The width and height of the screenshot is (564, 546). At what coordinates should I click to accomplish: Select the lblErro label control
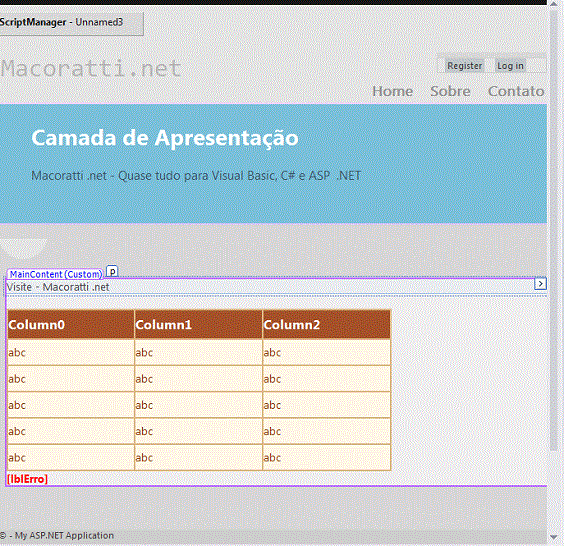(27, 479)
